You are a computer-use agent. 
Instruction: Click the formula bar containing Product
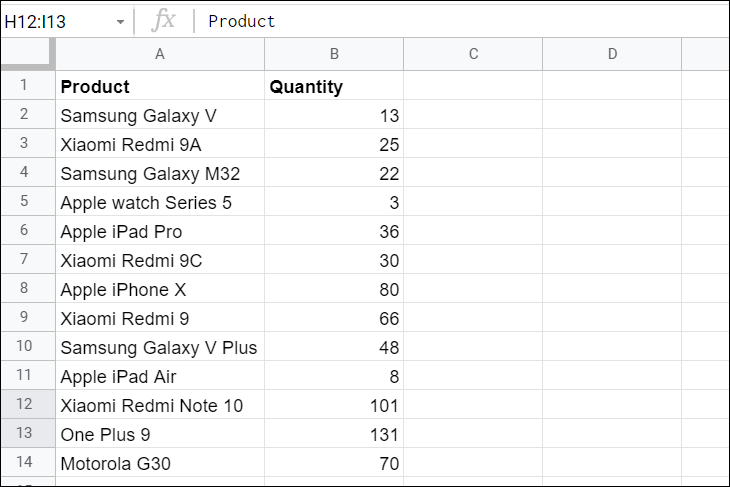click(461, 21)
